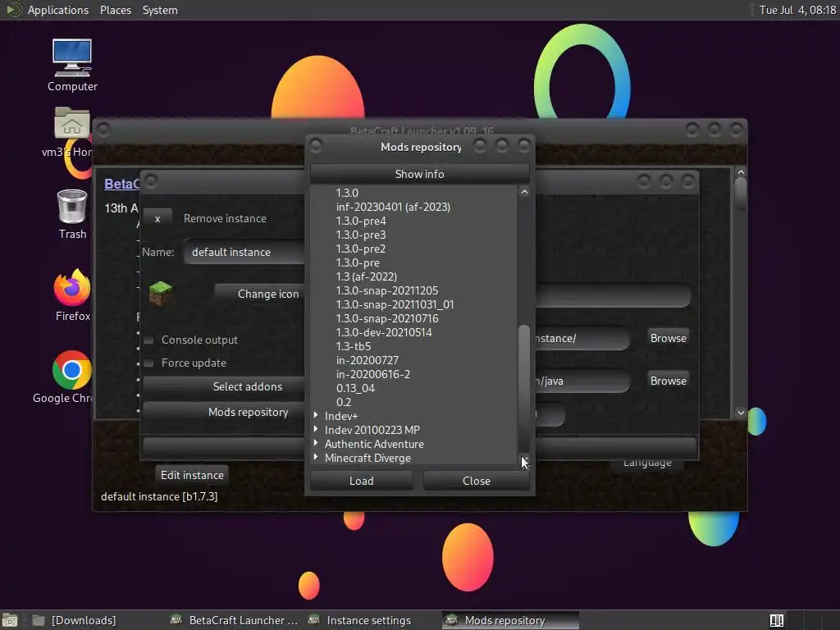The width and height of the screenshot is (840, 630).
Task: Select the 1.3.0-snap-20211031_01 entry
Action: tap(395, 304)
